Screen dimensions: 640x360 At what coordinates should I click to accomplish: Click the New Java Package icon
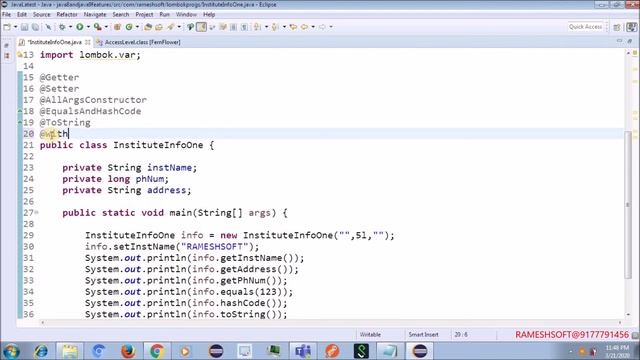[x=117, y=27]
